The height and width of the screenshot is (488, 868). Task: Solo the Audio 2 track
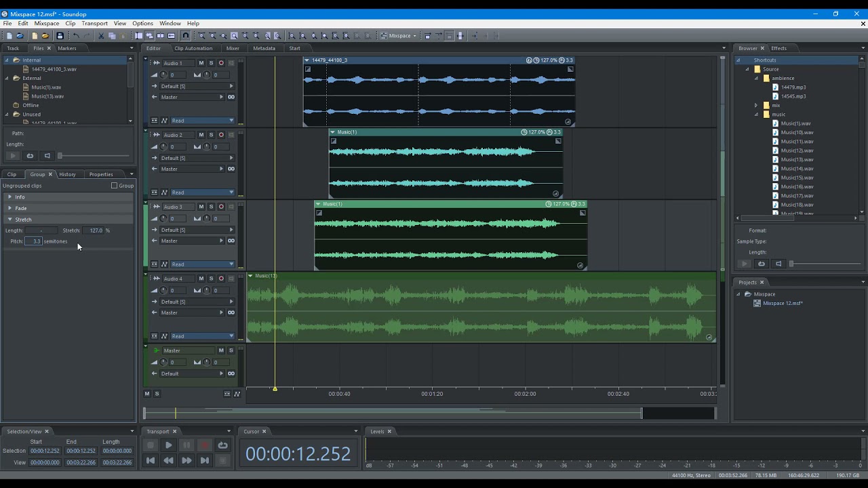(x=211, y=135)
